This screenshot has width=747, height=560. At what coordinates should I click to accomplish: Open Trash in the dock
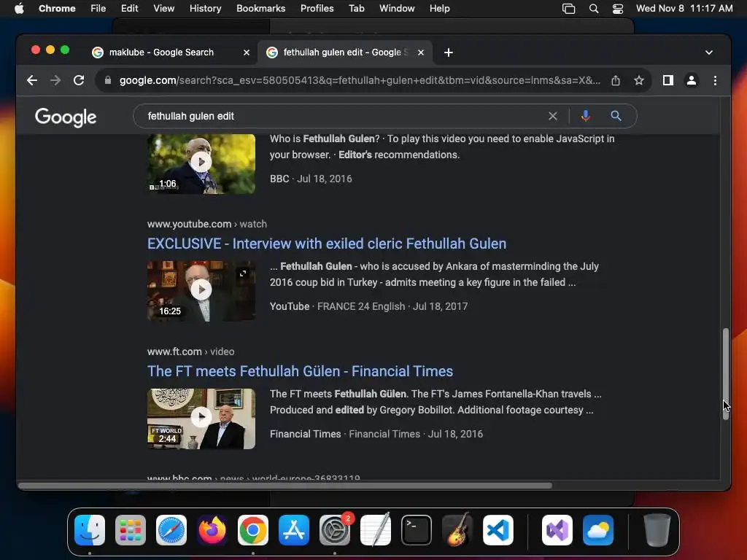(x=657, y=530)
